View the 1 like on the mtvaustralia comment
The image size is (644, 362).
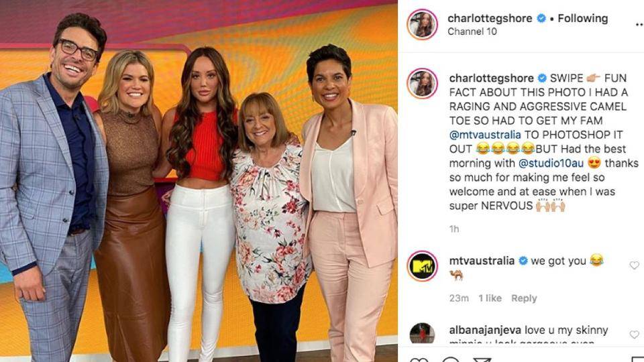(490, 298)
